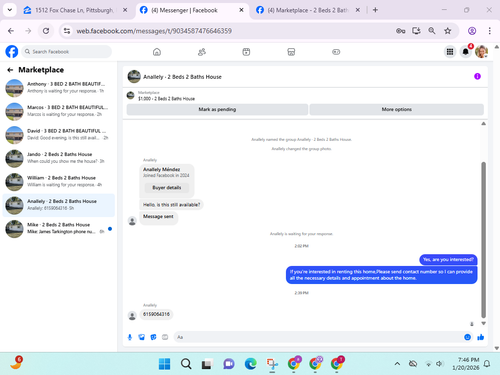Reload the page with browser refresh icon

pyautogui.click(x=46, y=31)
